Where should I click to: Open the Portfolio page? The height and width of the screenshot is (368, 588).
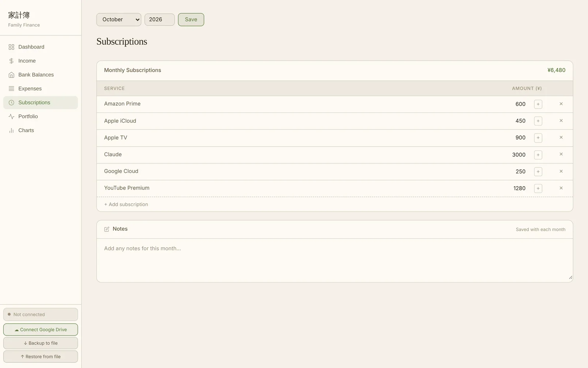(x=40, y=117)
